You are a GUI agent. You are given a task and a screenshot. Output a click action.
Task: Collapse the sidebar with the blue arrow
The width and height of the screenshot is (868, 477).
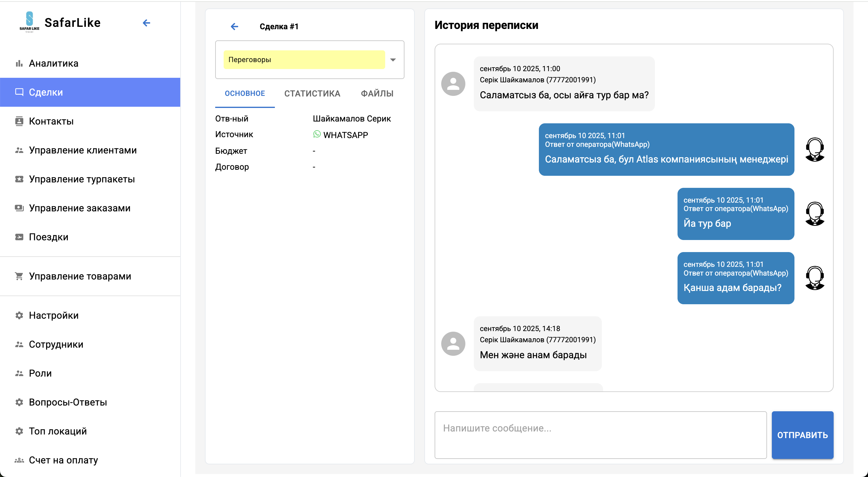tap(146, 23)
